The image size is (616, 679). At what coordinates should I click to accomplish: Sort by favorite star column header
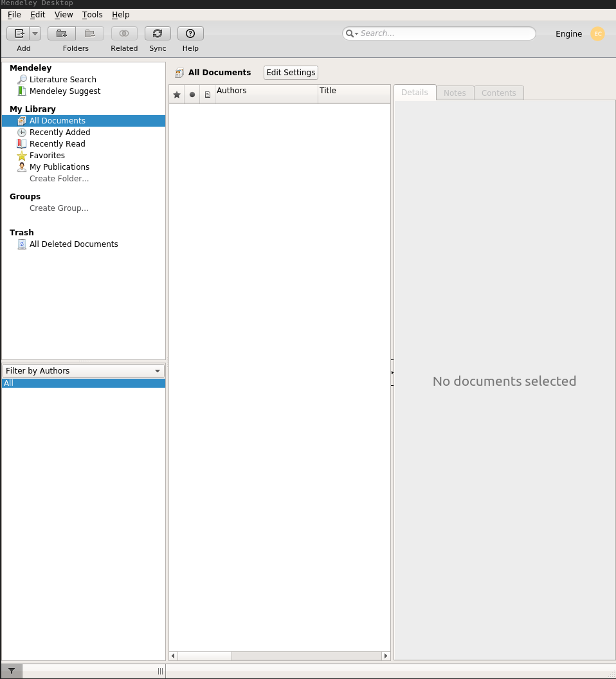[x=177, y=95]
